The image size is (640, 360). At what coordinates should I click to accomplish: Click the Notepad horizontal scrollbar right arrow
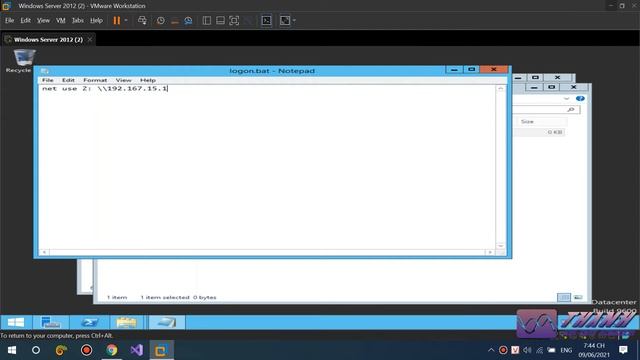point(490,252)
